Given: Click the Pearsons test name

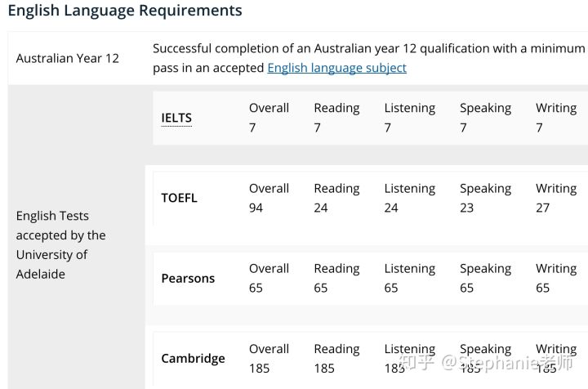Looking at the screenshot, I should click(x=188, y=279).
